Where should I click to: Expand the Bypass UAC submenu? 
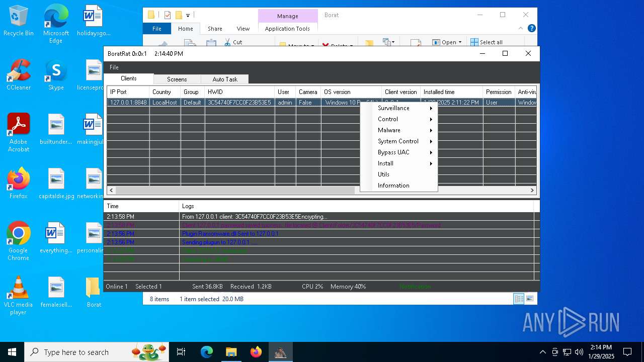399,152
